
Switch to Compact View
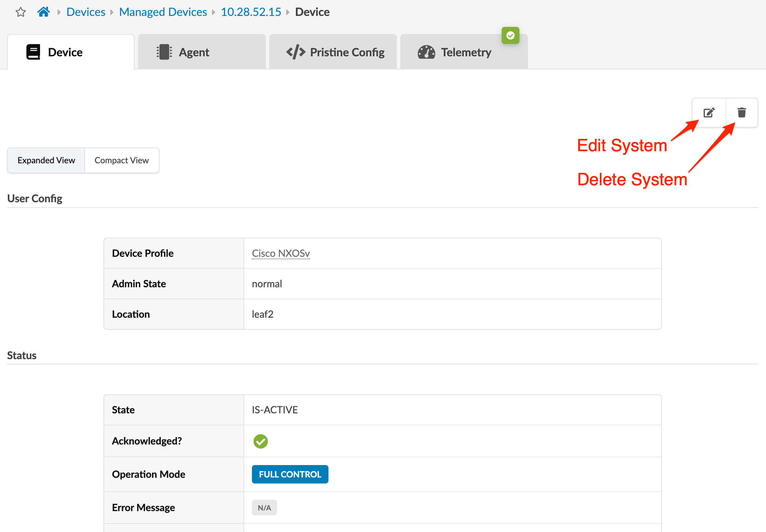[122, 160]
